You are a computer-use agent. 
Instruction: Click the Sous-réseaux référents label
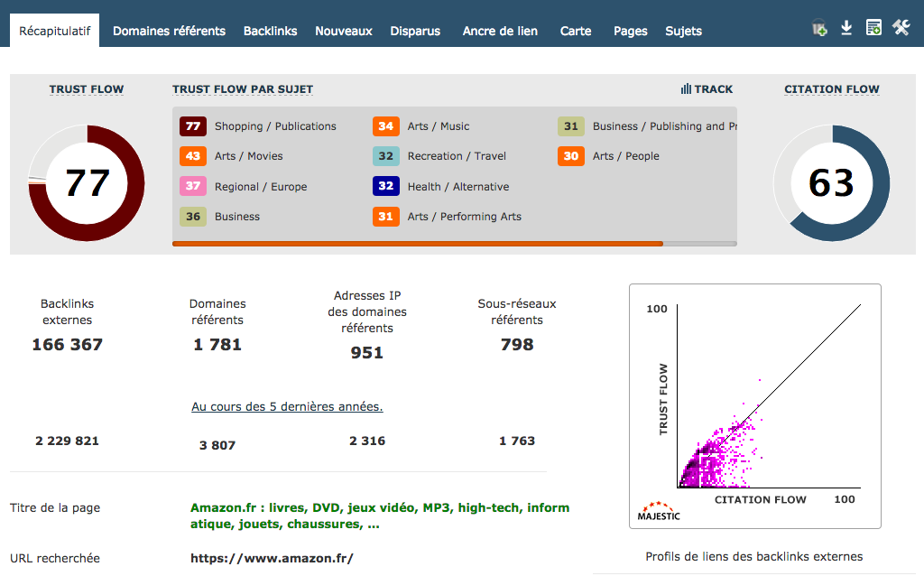517,311
